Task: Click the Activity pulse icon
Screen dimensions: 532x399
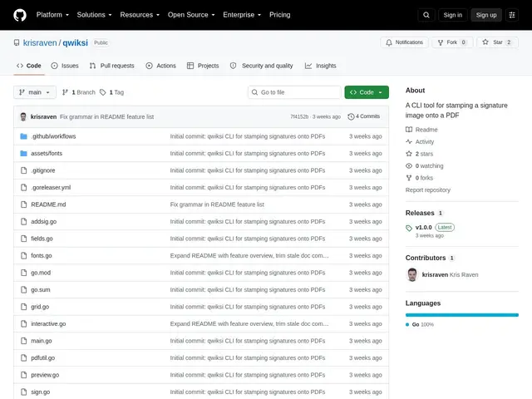Action: point(409,142)
